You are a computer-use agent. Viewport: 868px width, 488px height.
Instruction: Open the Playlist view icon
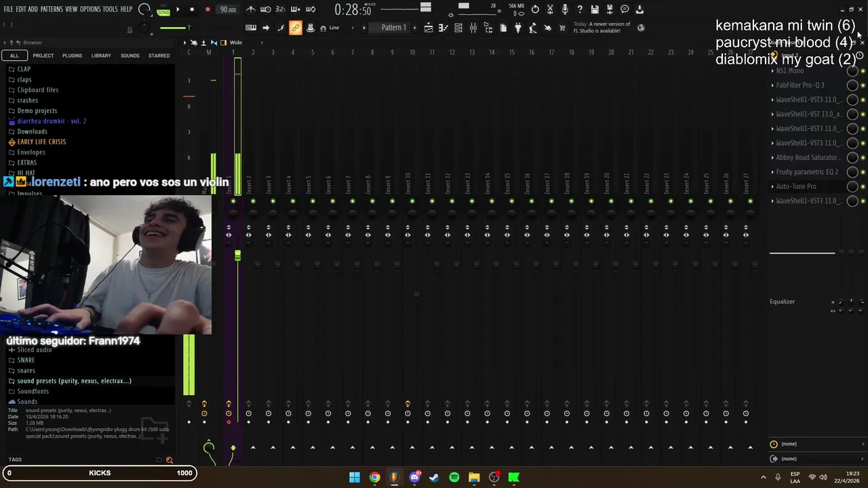(429, 28)
